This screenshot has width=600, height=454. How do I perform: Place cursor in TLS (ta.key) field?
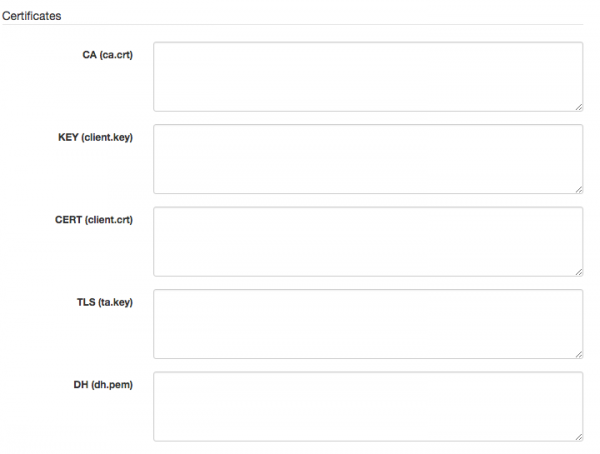click(x=368, y=324)
